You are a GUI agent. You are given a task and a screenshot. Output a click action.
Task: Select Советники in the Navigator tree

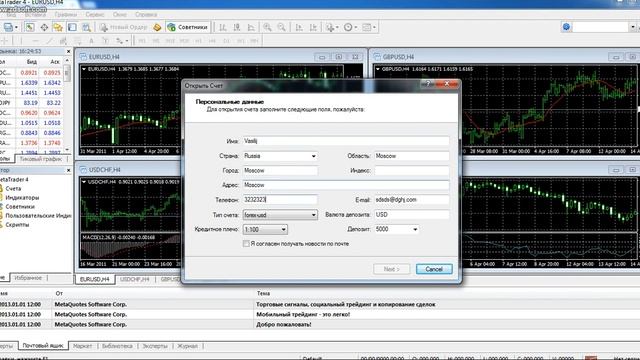[x=20, y=207]
